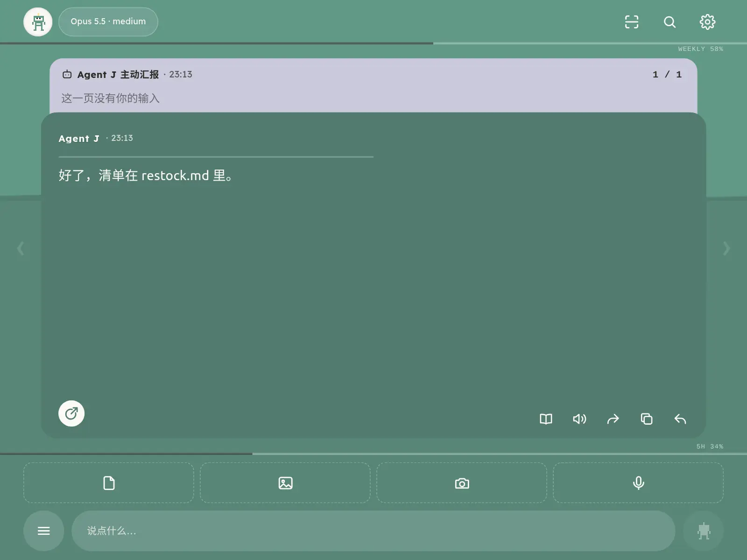Open the scan frame icon in header
Image resolution: width=747 pixels, height=560 pixels.
tap(632, 22)
